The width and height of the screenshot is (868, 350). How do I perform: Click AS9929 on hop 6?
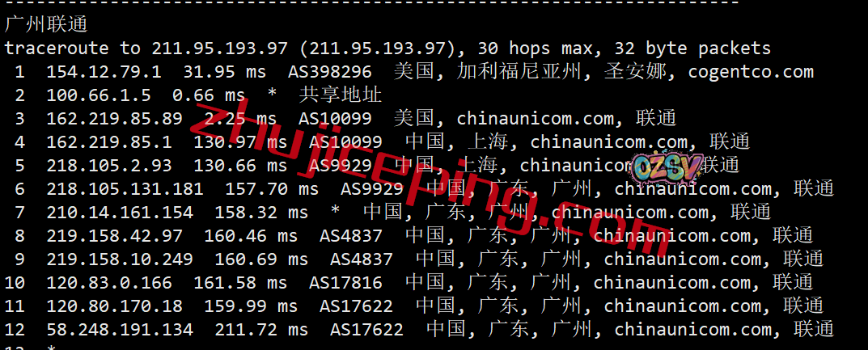click(372, 189)
